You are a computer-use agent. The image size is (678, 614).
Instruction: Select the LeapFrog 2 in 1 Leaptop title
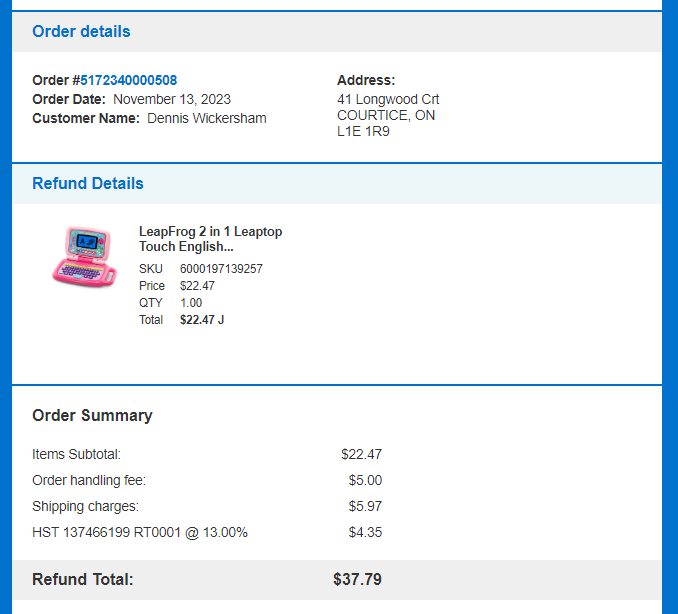point(210,239)
